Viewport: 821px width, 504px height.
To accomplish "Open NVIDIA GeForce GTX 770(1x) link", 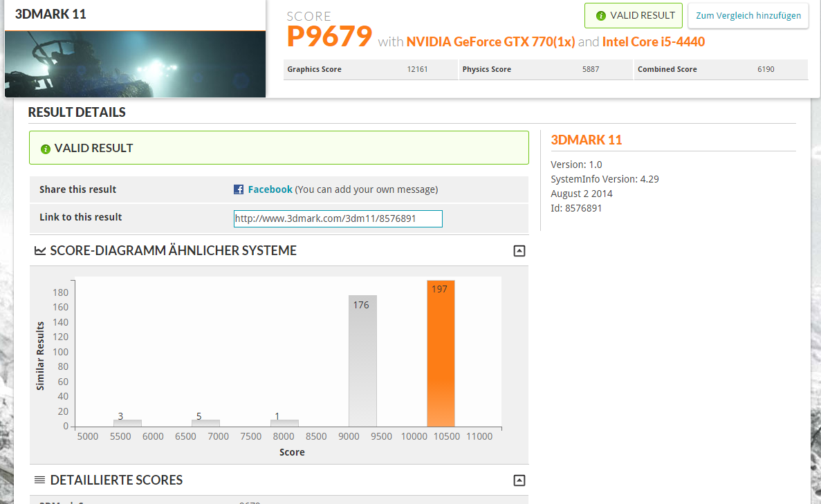I will pyautogui.click(x=490, y=42).
